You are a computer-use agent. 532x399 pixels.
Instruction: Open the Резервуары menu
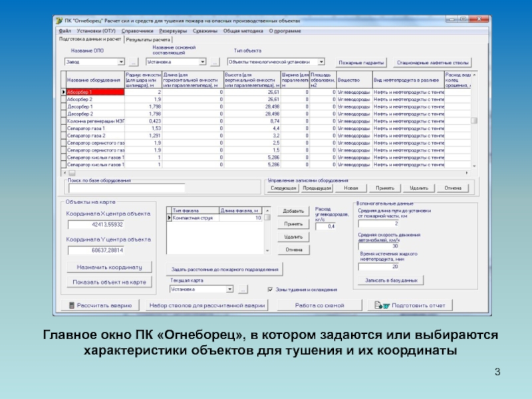173,31
